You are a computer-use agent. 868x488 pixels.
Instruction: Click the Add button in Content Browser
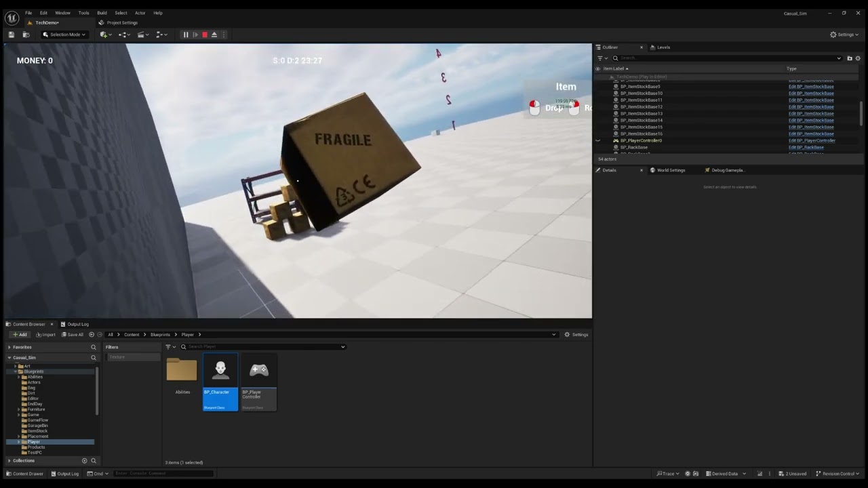click(x=19, y=334)
